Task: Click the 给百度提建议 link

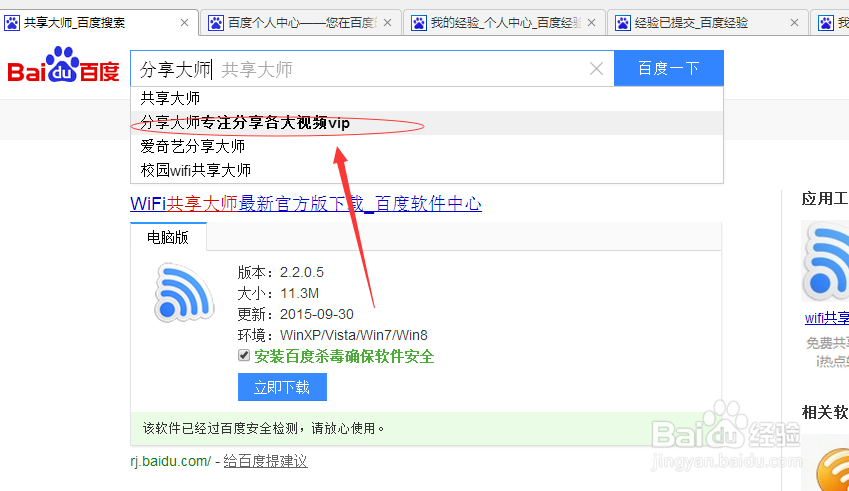Action: pyautogui.click(x=265, y=461)
